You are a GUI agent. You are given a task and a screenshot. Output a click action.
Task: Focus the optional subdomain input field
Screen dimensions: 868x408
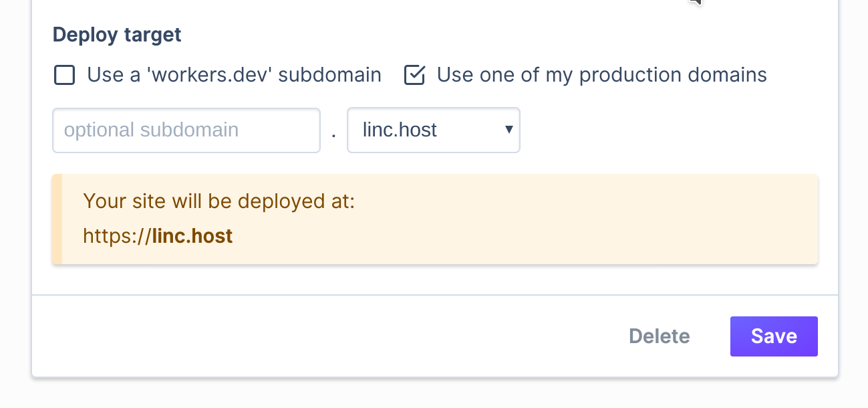pos(186,130)
